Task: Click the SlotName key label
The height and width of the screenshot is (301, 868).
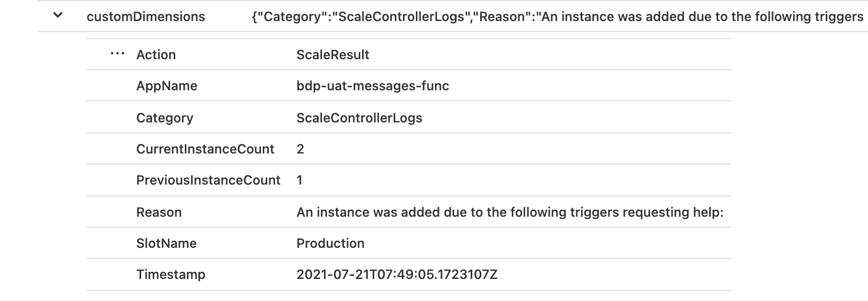Action: pos(166,243)
